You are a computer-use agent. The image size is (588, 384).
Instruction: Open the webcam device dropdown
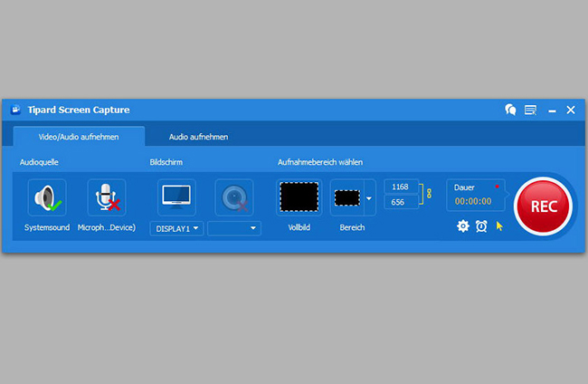coord(234,228)
